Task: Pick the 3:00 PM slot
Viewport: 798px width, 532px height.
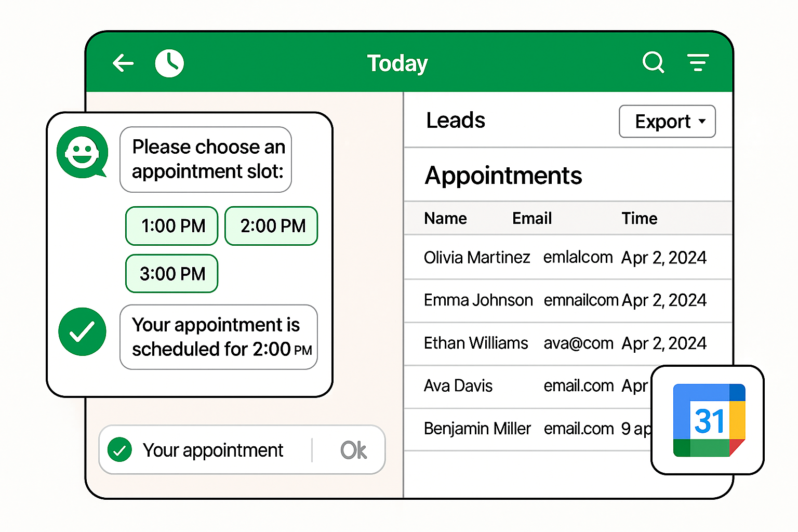Action: 172,274
